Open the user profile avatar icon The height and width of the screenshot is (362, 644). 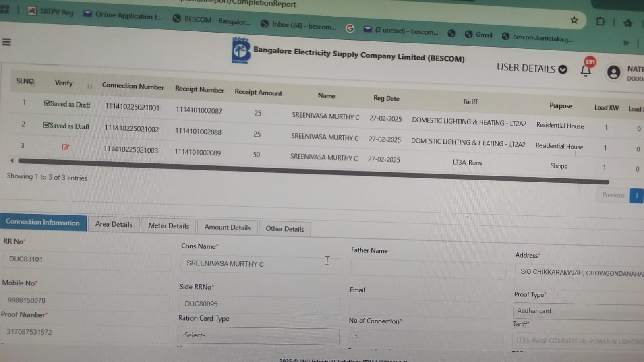613,72
